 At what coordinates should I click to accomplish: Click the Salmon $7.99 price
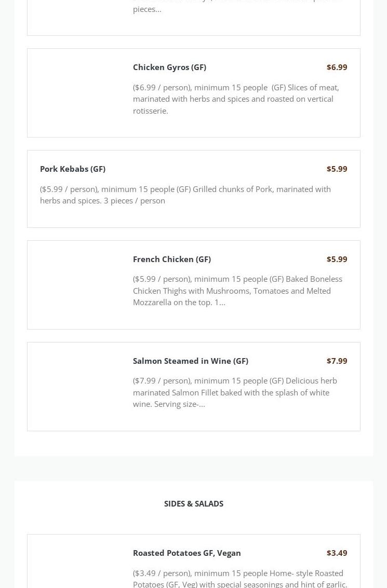coord(337,361)
